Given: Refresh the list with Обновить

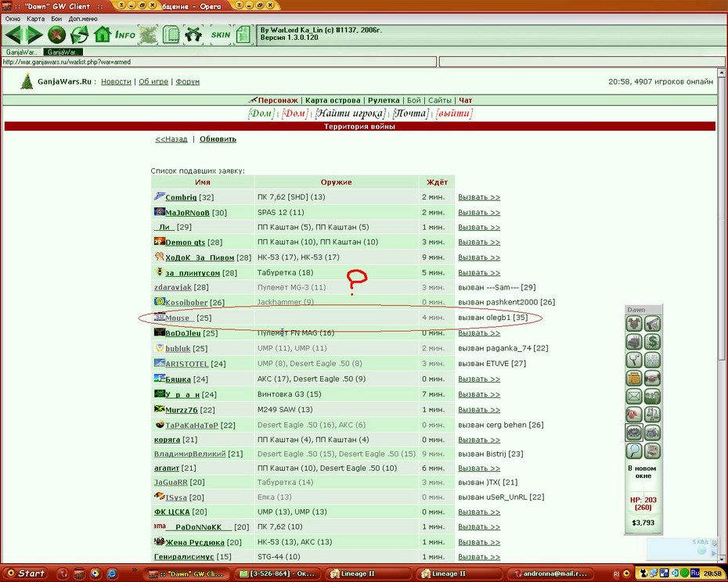Looking at the screenshot, I should click(218, 139).
